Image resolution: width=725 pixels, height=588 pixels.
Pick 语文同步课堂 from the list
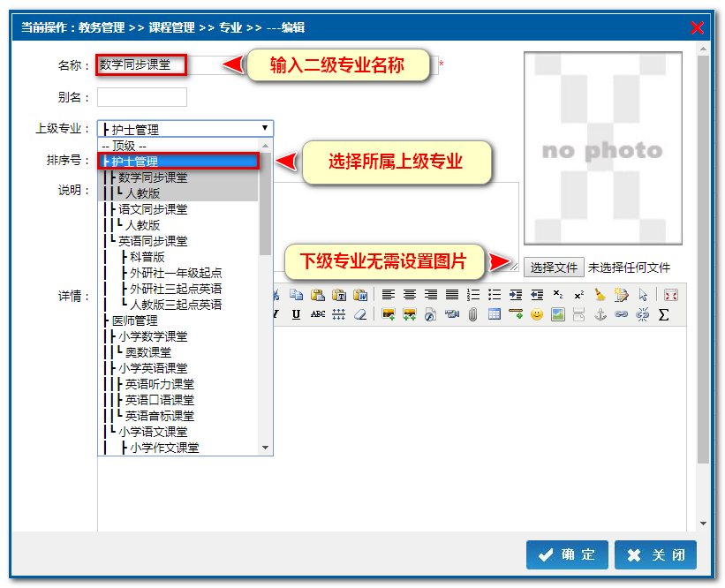coord(153,209)
